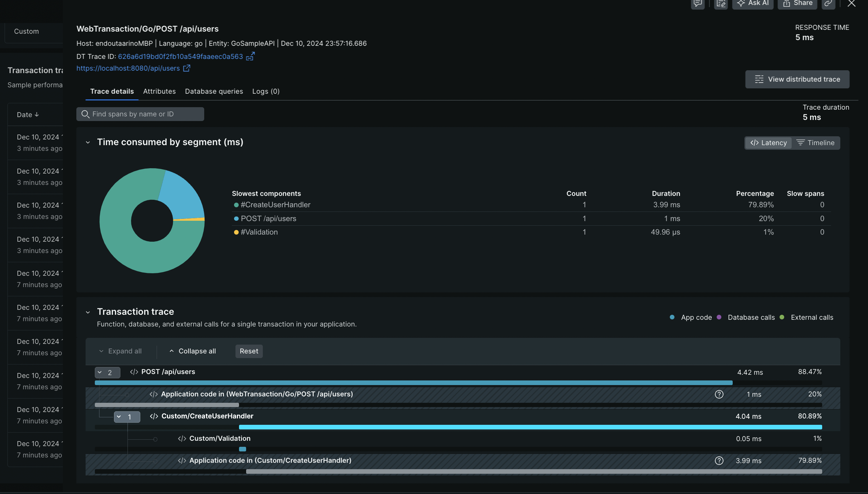Click the edit notes icon

pos(721,4)
